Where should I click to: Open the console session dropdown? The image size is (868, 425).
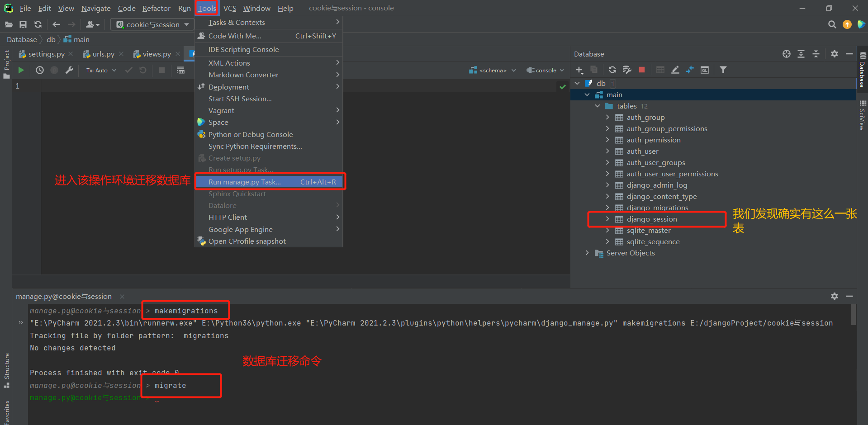click(545, 70)
